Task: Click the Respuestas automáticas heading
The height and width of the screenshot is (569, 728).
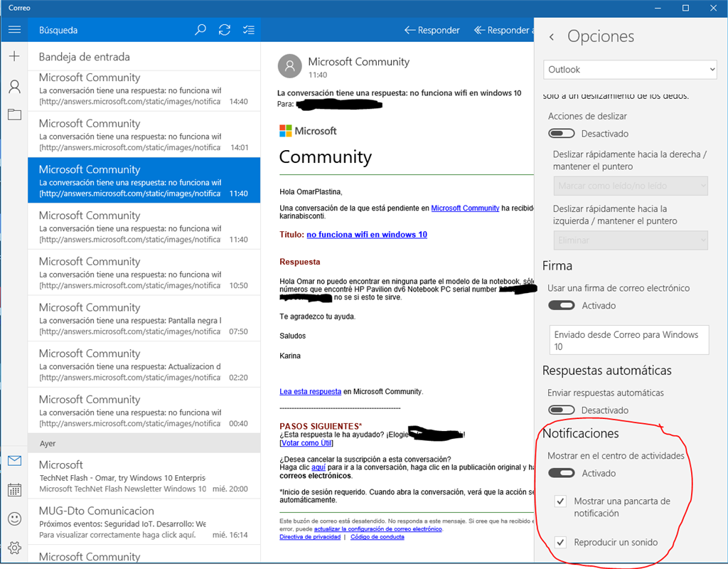Action: click(x=607, y=370)
